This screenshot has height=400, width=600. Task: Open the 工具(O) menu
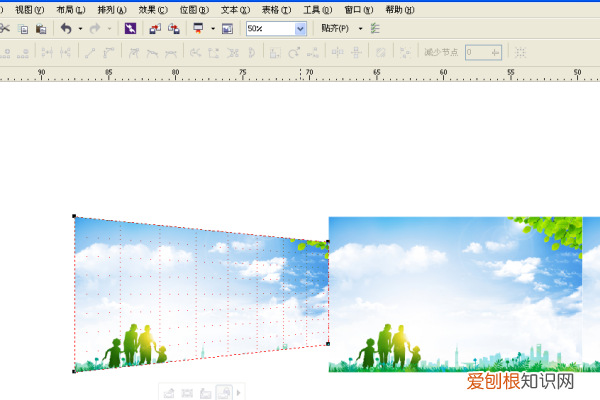pyautogui.click(x=318, y=9)
